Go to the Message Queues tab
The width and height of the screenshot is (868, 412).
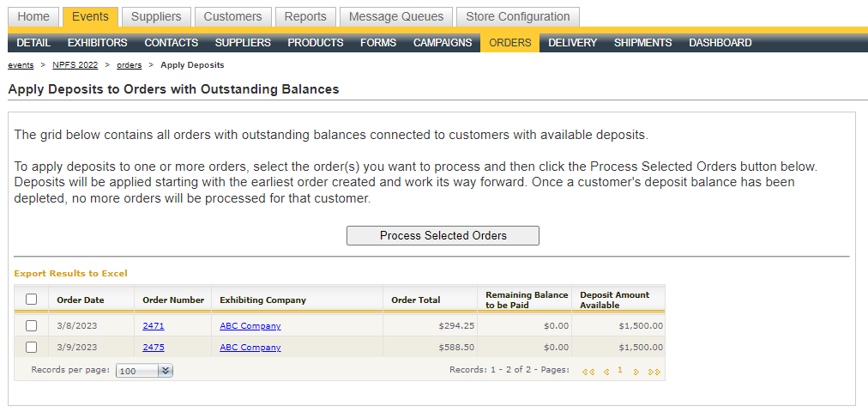pyautogui.click(x=396, y=16)
